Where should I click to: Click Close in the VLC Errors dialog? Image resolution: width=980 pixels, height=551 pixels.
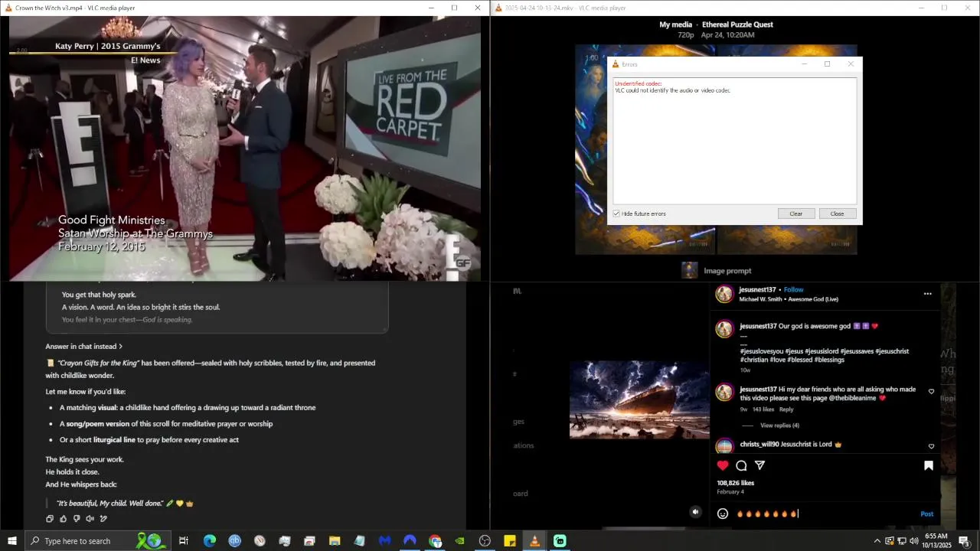(838, 214)
